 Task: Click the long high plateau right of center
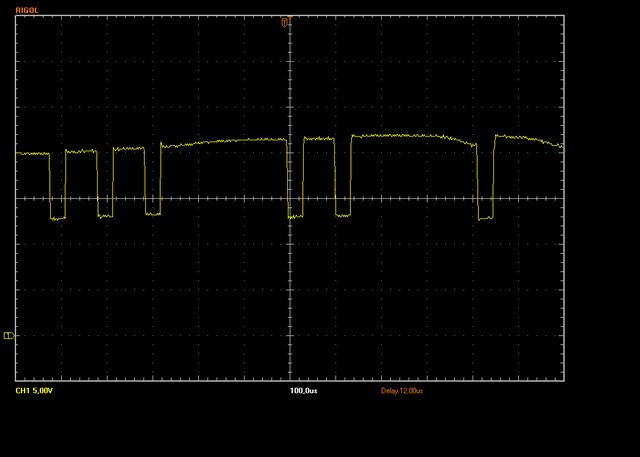pos(412,137)
